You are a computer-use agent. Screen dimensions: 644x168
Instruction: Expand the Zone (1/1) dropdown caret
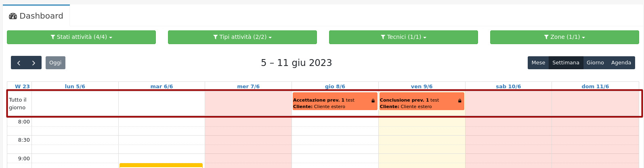pyautogui.click(x=583, y=38)
